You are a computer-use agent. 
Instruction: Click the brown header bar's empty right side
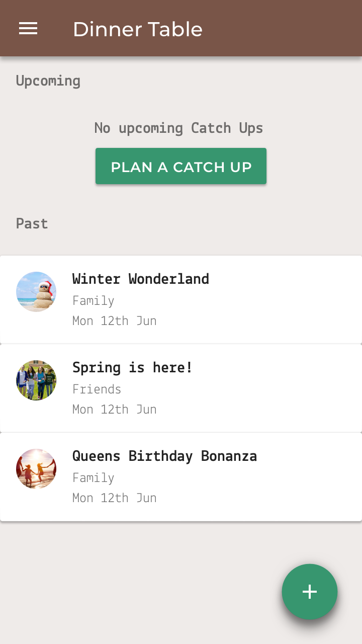[x=292, y=28]
